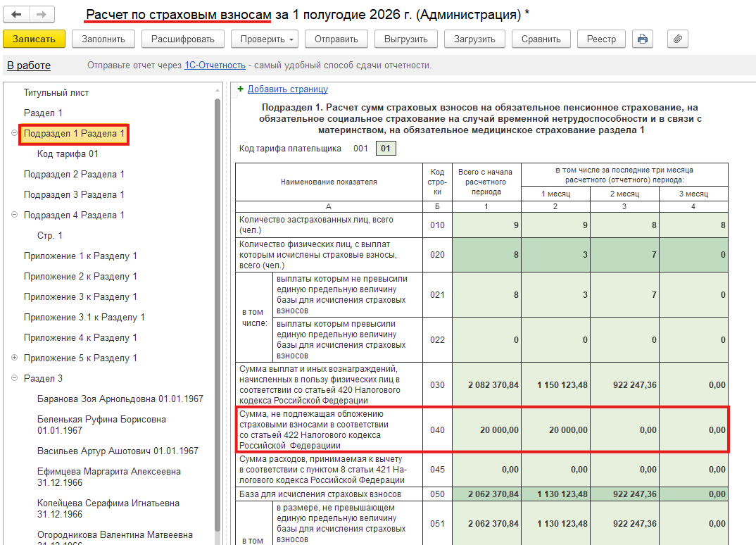Open the В работе status link
This screenshot has height=545, width=756.
29,65
